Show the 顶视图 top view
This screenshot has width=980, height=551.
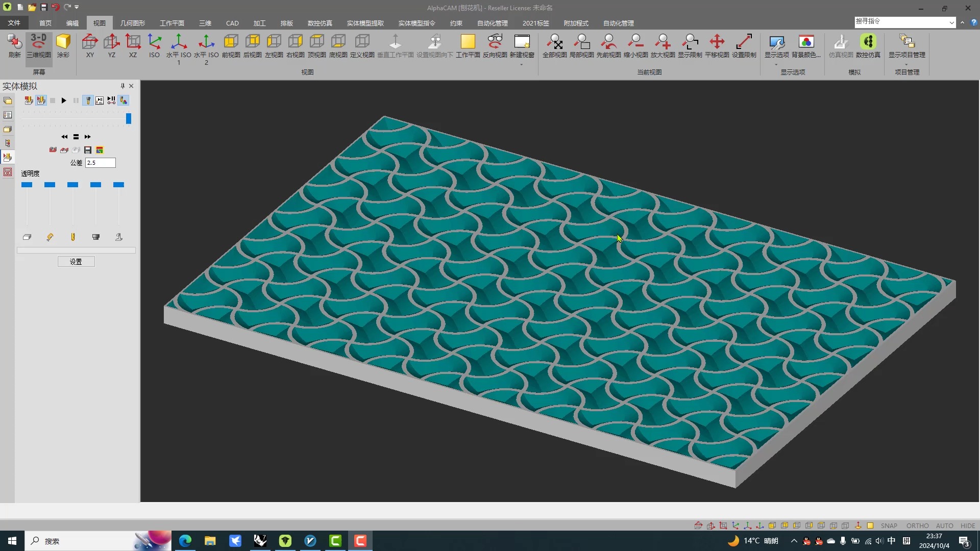pos(316,46)
